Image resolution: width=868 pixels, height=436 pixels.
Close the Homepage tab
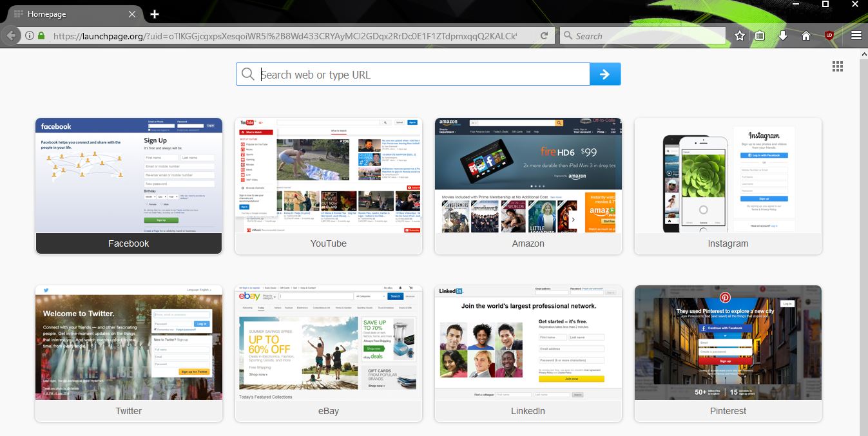tap(133, 14)
